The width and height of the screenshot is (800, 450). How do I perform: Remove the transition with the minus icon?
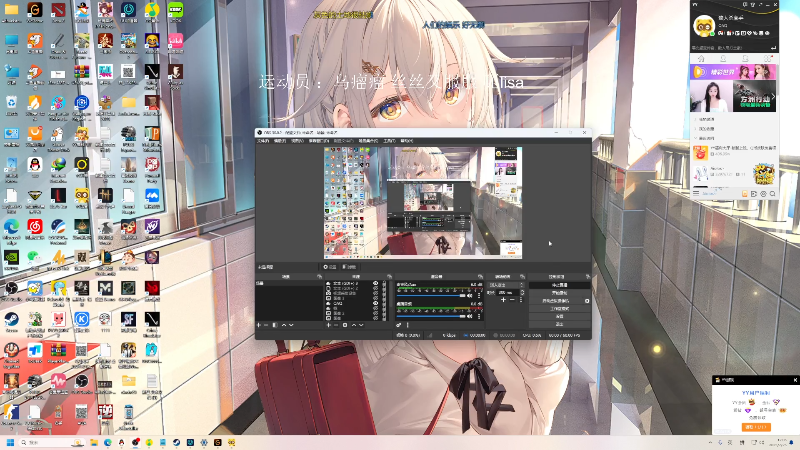point(512,299)
